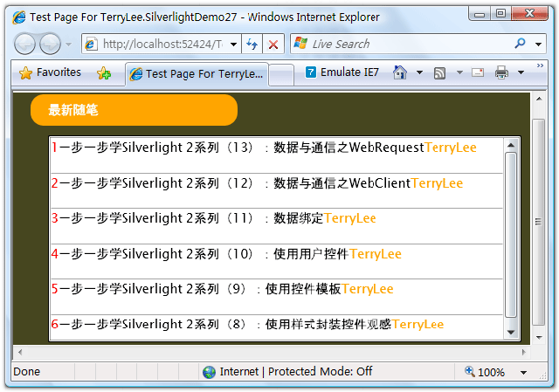The height and width of the screenshot is (392, 559).
Task: Click the list's scroll down arrow
Action: click(x=511, y=332)
